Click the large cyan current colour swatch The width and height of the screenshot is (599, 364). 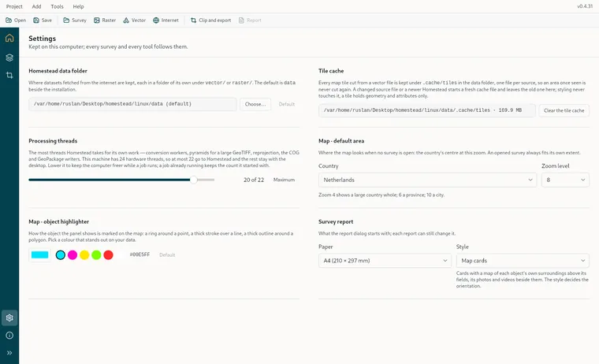tap(39, 254)
